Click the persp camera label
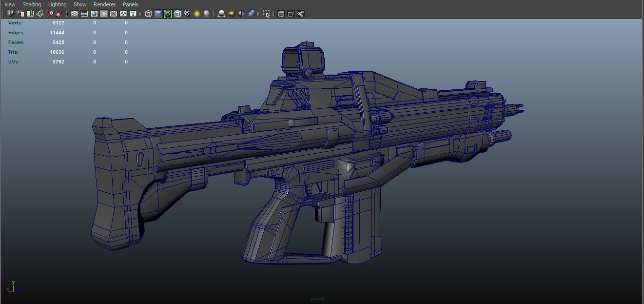The height and width of the screenshot is (304, 644). pos(317,298)
